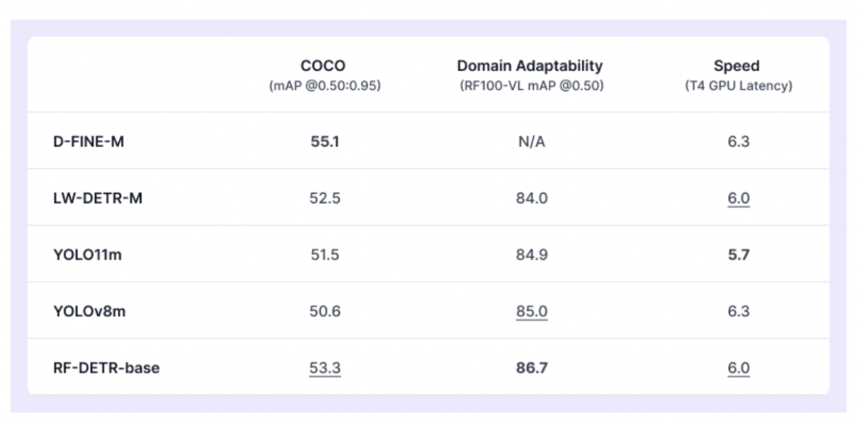Select the bold 55.1 COCO value

click(325, 142)
